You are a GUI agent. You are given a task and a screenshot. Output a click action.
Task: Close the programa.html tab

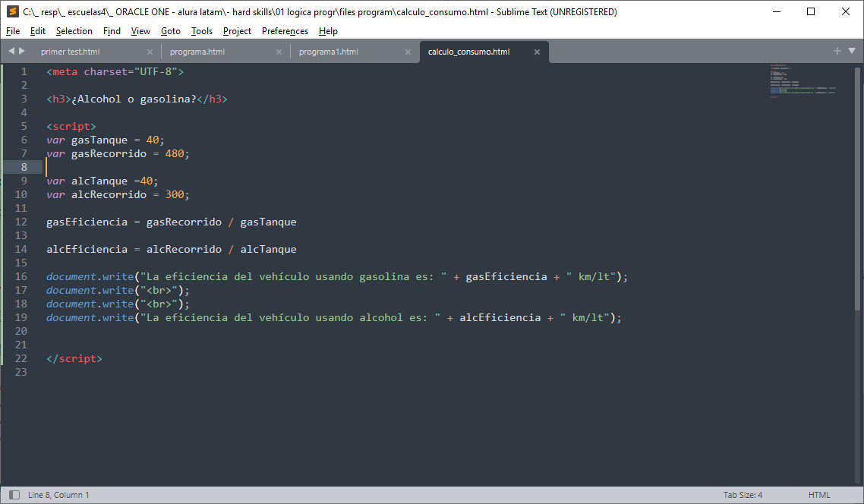279,52
